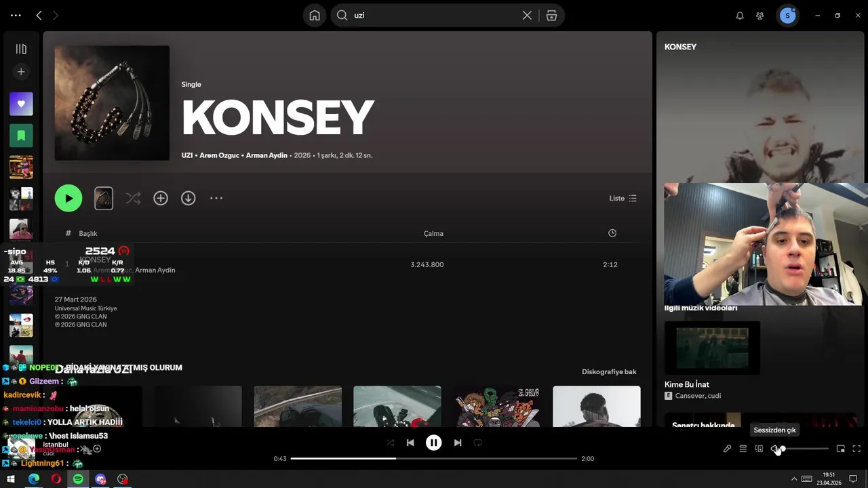
Task: Play KONSEY with green play button
Action: [68, 198]
